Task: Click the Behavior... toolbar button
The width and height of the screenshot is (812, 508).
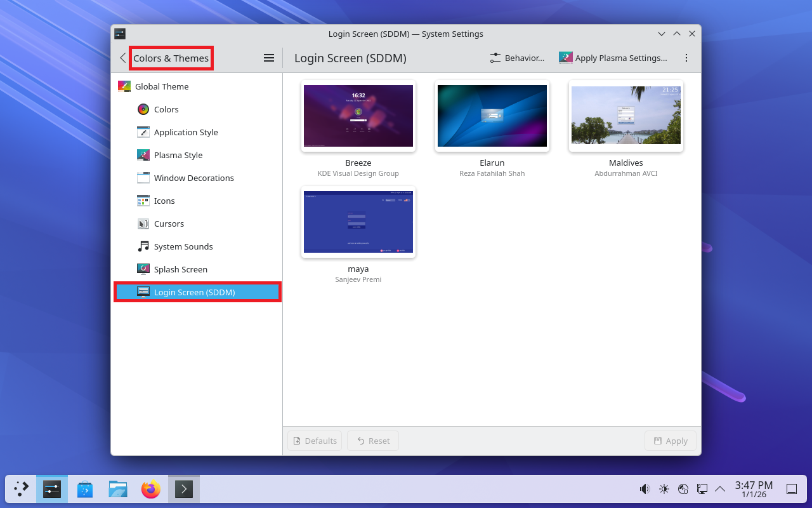Action: tap(517, 58)
